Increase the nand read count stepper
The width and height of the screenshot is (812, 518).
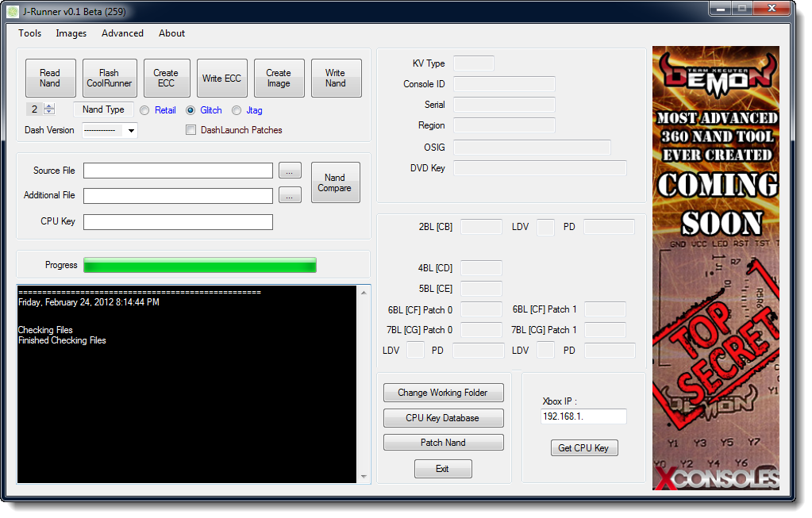click(x=49, y=106)
